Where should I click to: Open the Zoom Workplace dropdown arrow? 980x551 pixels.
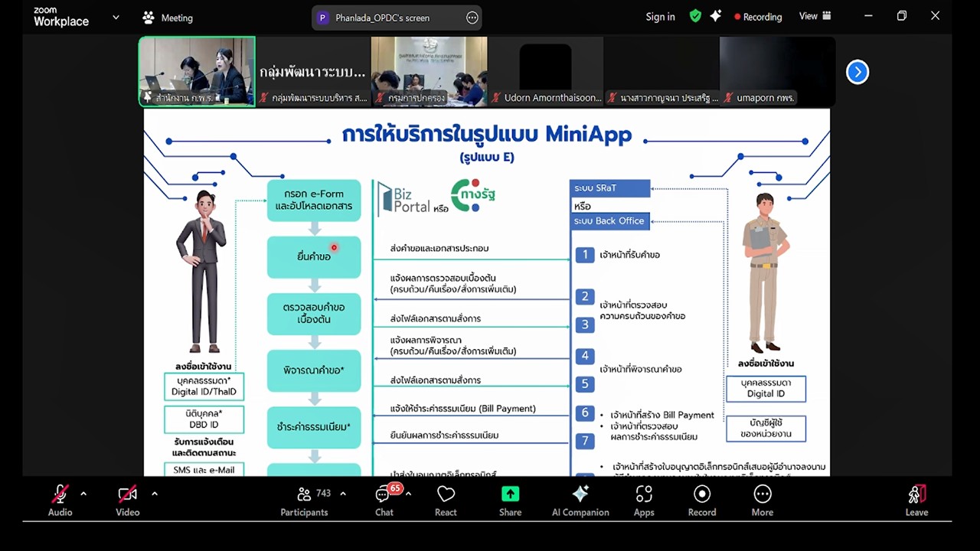116,17
